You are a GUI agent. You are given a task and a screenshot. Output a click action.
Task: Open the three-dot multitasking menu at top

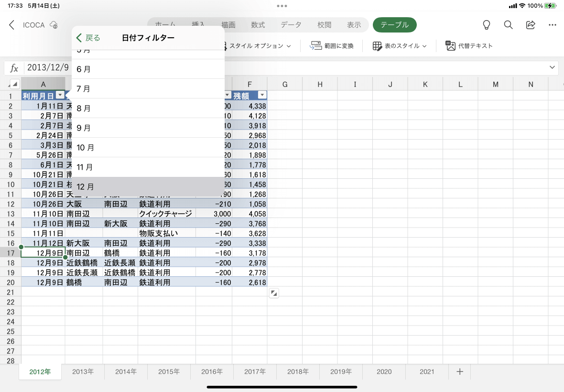point(282,6)
